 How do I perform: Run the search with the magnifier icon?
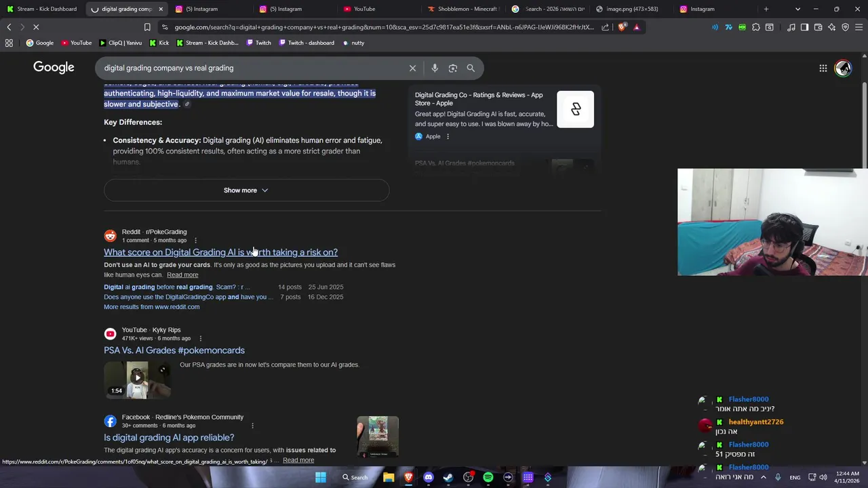(471, 68)
